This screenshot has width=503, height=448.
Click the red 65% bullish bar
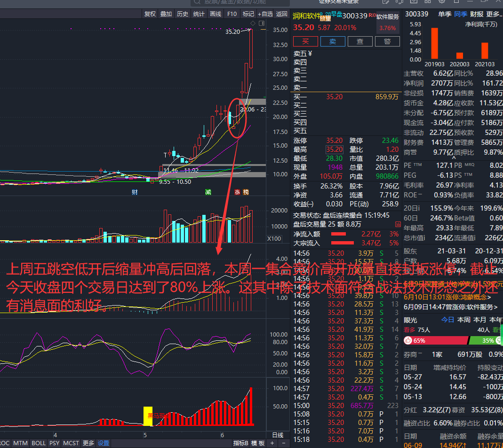point(436,340)
